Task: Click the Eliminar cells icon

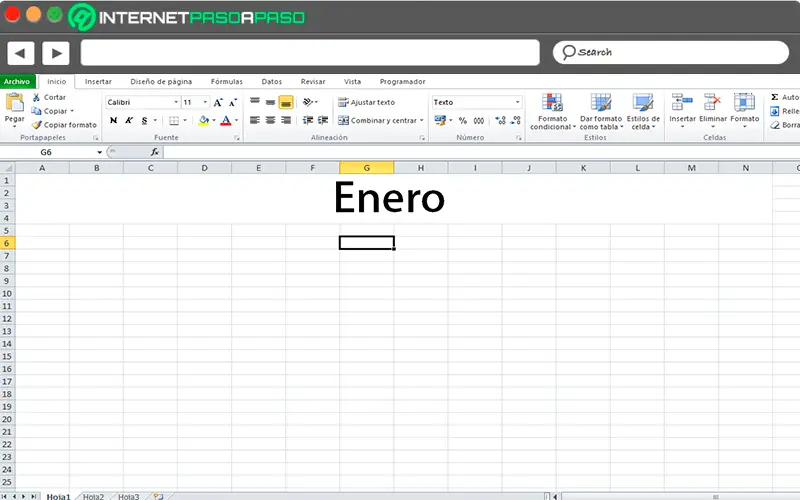Action: point(713,103)
